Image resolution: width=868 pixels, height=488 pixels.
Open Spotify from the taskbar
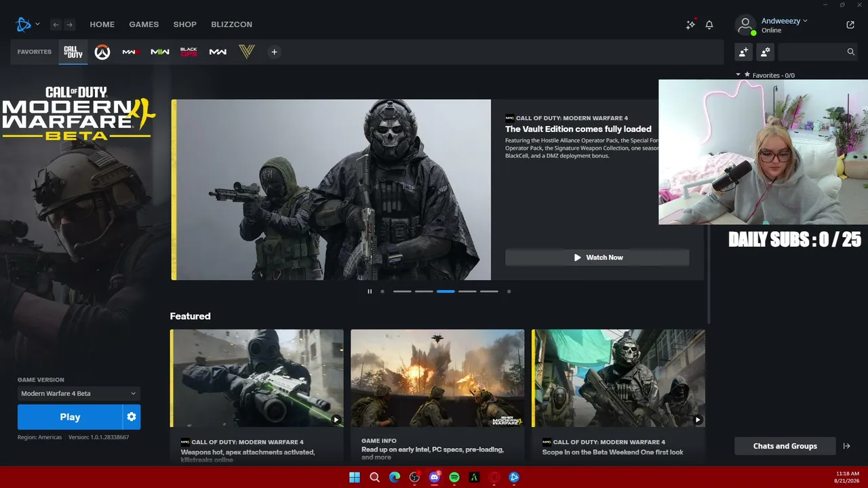click(454, 477)
